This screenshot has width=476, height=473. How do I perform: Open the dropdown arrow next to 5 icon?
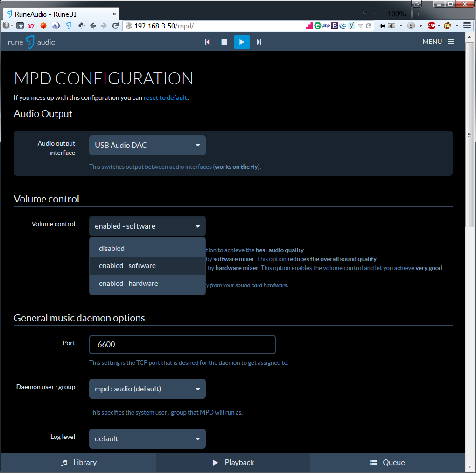click(420, 26)
